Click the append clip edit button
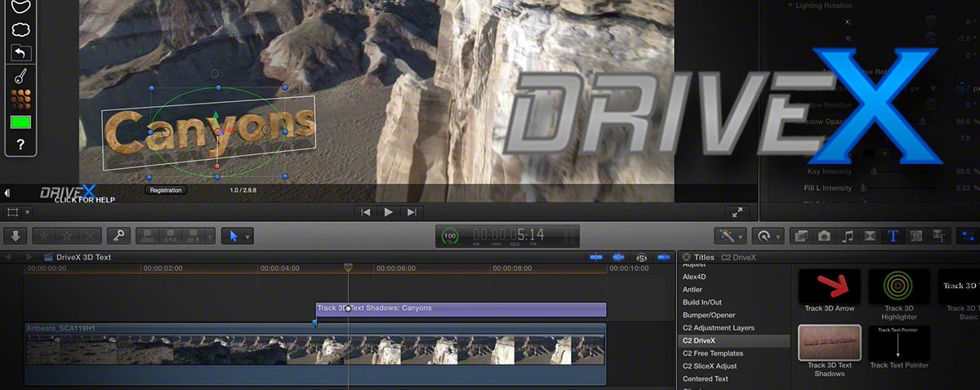980x390 pixels. (194, 236)
